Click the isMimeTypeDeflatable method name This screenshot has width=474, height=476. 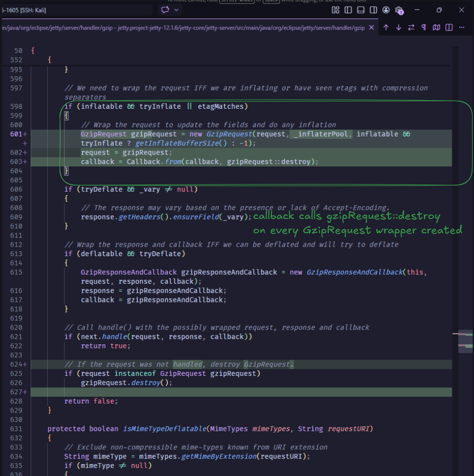165,429
